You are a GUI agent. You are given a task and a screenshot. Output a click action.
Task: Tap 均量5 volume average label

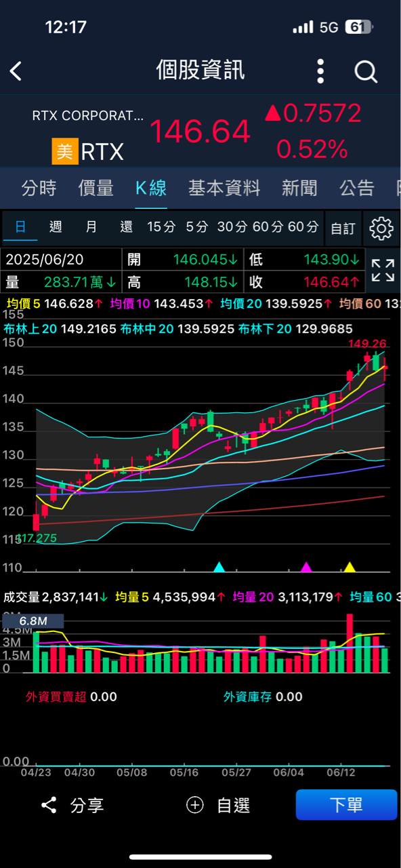click(x=133, y=597)
